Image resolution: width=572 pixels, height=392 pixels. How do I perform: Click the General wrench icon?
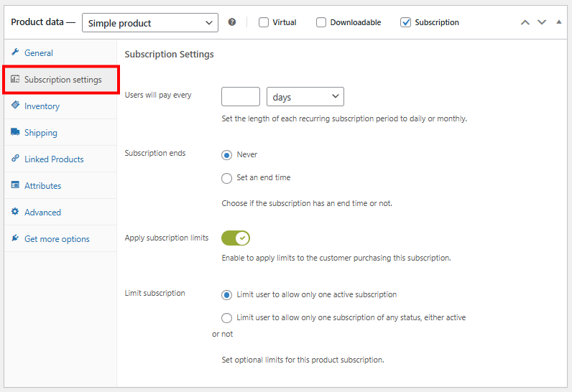[x=15, y=52]
